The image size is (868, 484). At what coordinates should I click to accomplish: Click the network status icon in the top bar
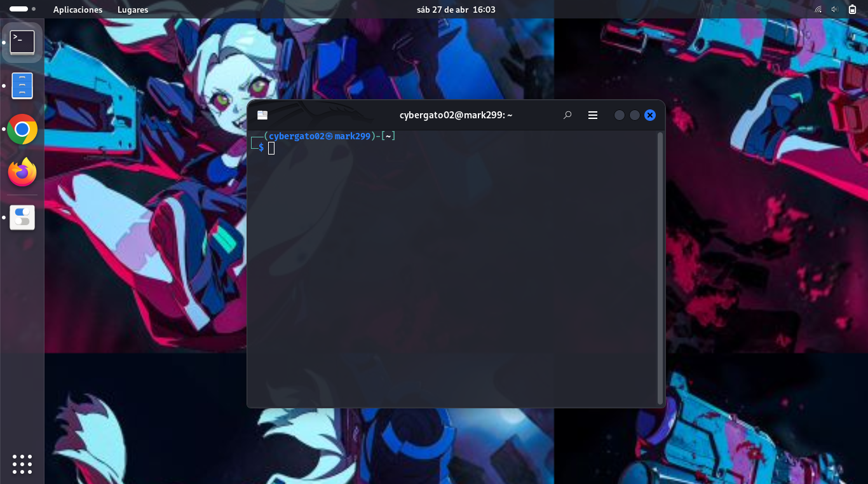[x=818, y=10]
